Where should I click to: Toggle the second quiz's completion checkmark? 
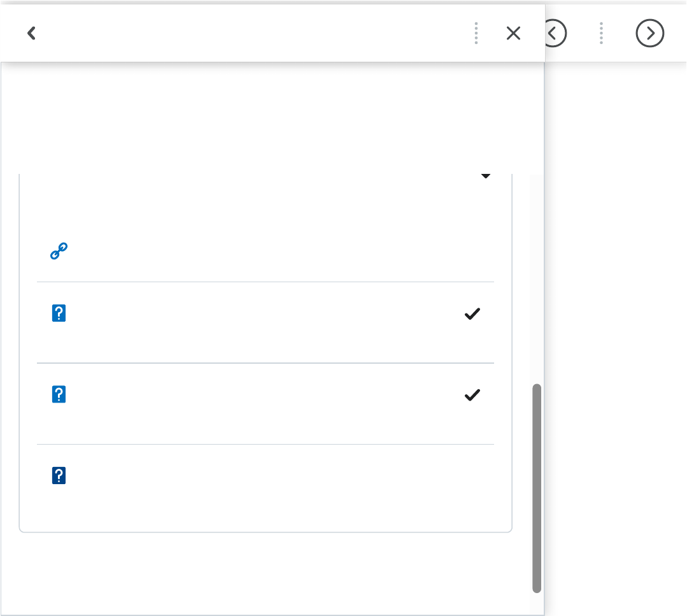coord(472,395)
